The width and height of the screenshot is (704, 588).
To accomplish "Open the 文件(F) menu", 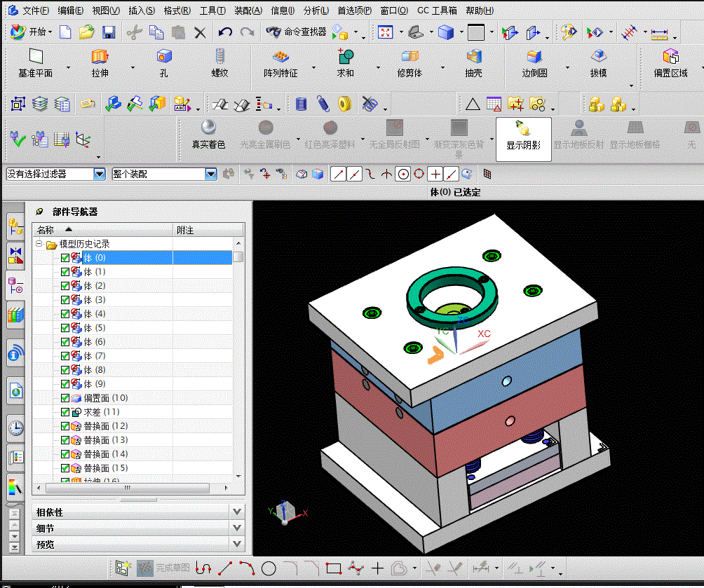I will pyautogui.click(x=35, y=10).
